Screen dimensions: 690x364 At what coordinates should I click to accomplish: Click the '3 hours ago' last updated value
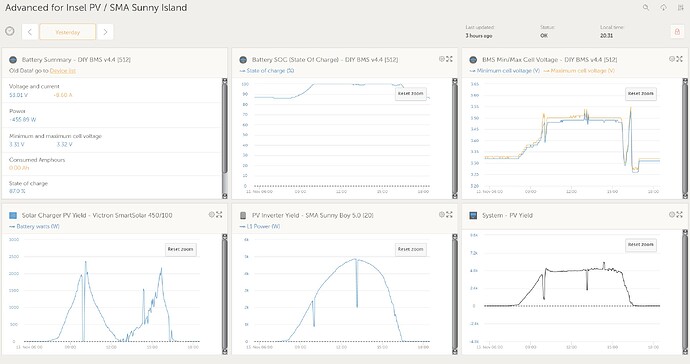479,36
